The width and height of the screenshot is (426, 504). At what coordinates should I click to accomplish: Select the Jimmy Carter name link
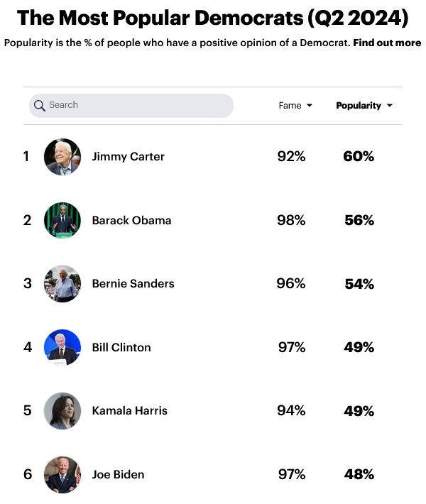129,157
